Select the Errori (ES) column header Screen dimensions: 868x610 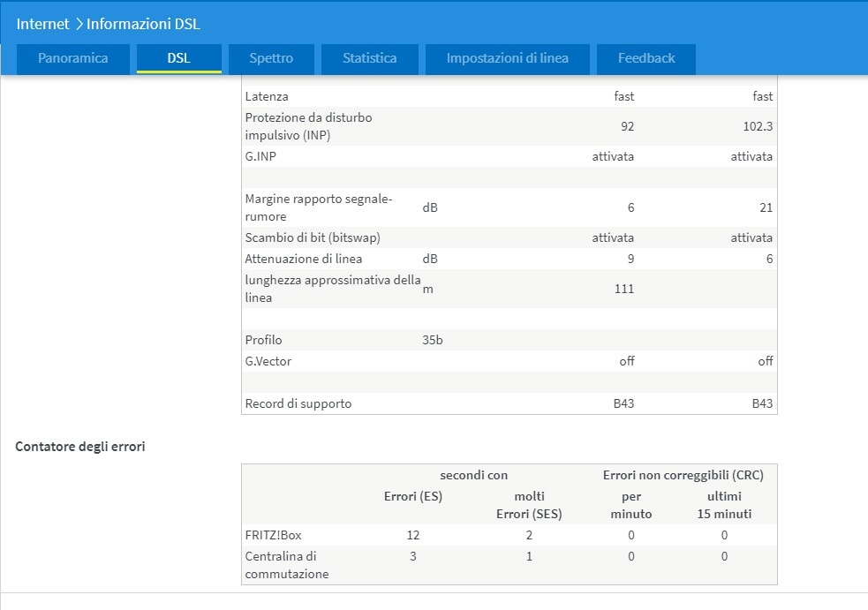coord(413,496)
